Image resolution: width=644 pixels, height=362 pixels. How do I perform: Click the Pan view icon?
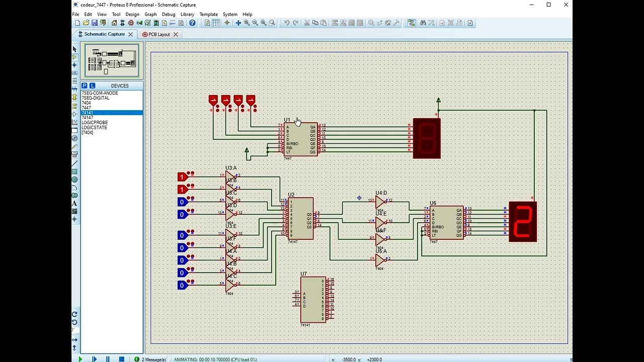[x=238, y=23]
